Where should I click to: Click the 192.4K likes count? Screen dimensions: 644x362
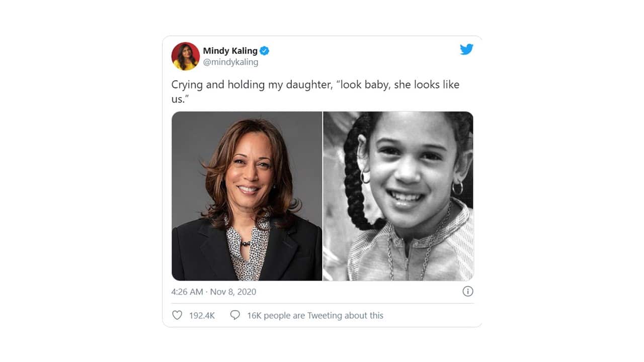click(202, 316)
